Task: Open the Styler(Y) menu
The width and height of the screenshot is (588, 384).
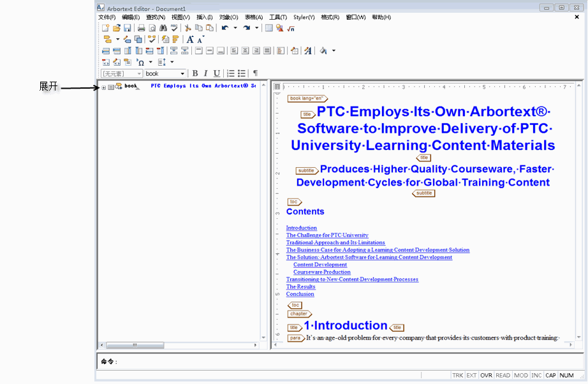Action: coord(304,17)
